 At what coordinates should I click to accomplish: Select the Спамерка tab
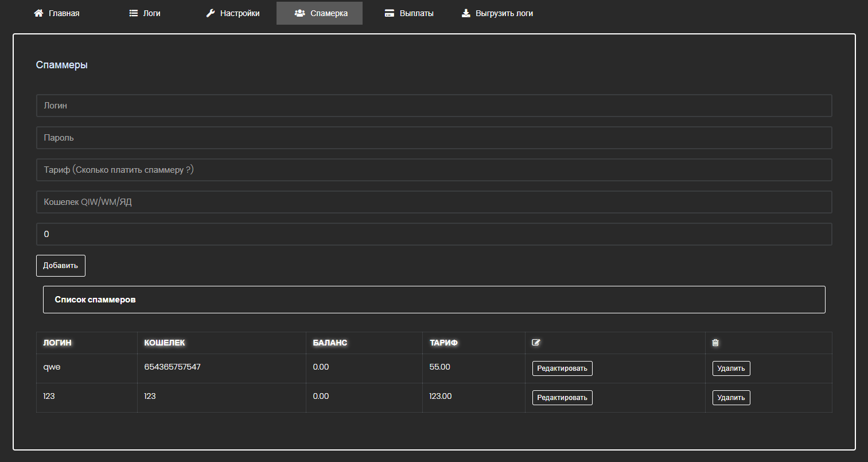(x=320, y=13)
